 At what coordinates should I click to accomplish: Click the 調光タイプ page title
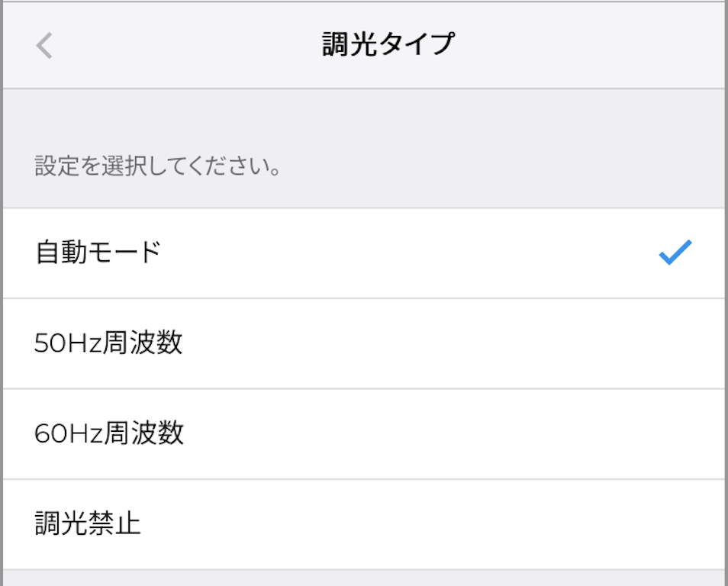(388, 45)
